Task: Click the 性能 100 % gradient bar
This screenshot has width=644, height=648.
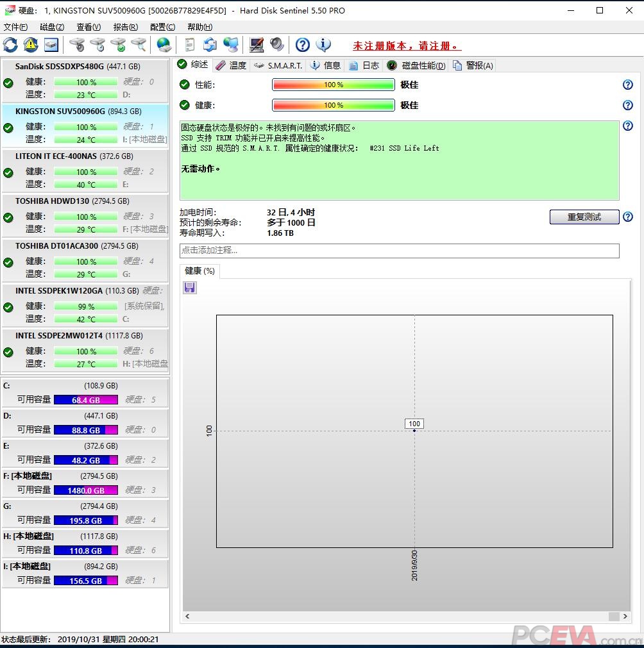Action: (334, 85)
